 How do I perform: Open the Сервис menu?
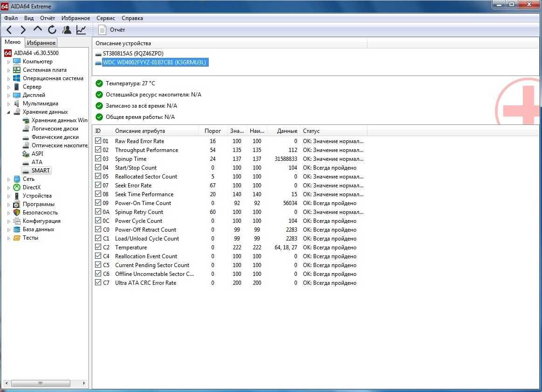click(106, 18)
